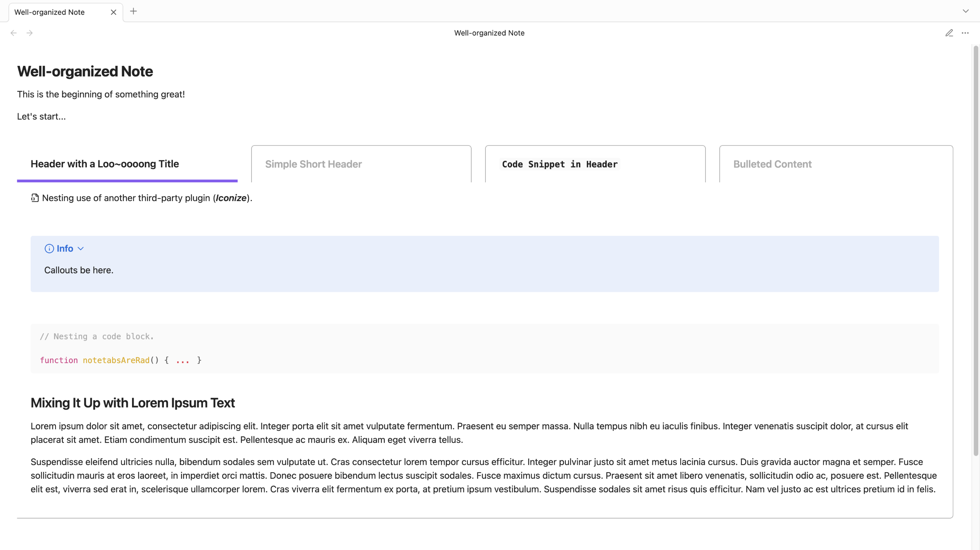This screenshot has width=980, height=550.
Task: Close the Well-organized Note tab
Action: 113,12
